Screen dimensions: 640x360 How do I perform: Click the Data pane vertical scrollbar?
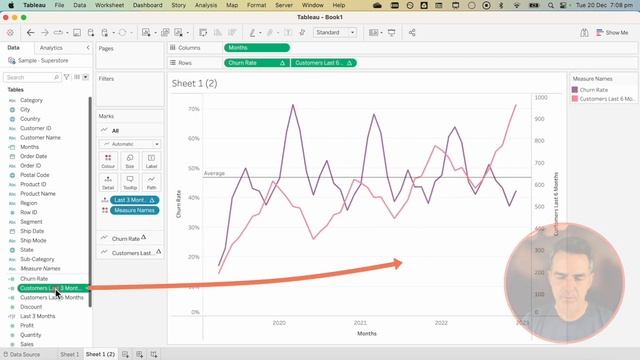pos(90,202)
